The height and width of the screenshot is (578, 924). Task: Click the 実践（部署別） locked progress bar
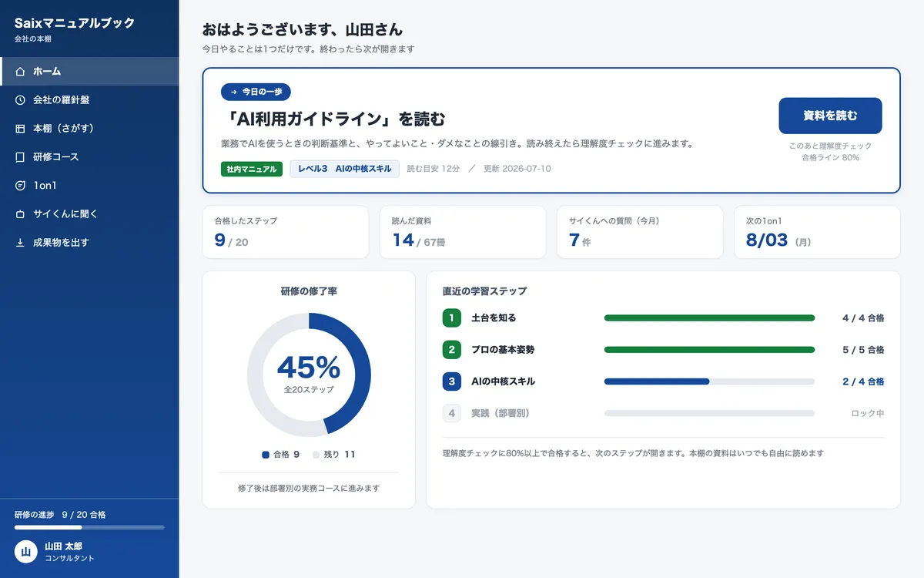[x=709, y=413]
